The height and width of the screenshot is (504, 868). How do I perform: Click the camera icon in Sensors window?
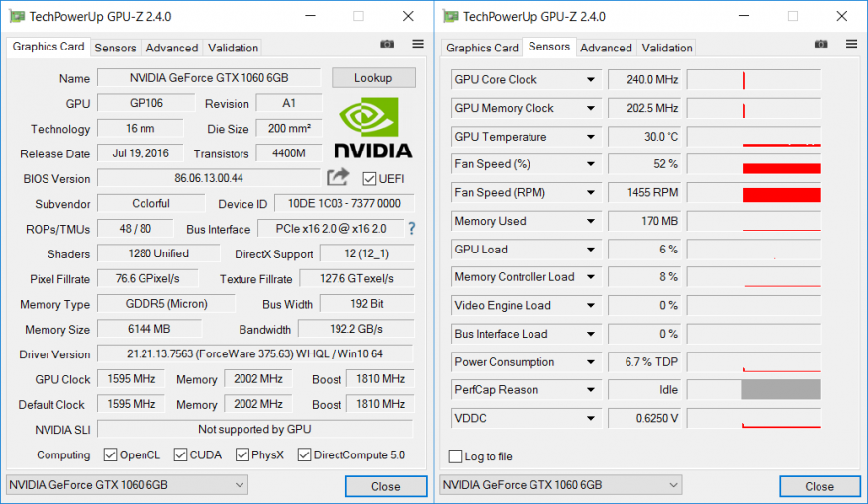coord(821,45)
